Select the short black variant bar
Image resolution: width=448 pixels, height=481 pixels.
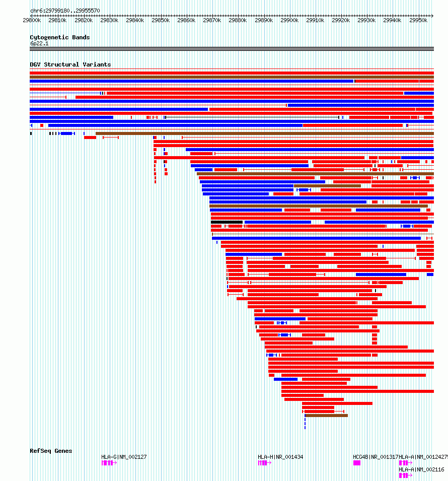click(227, 222)
